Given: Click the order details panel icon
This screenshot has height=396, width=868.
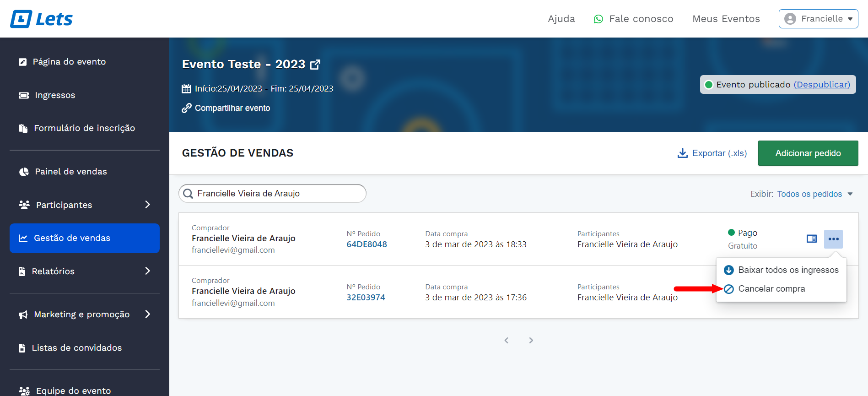Looking at the screenshot, I should (x=811, y=239).
